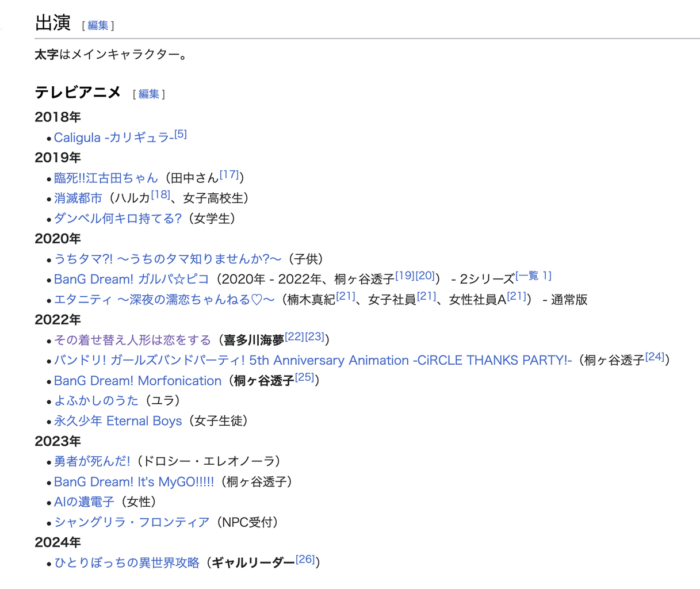Click the 出演 section heading text
This screenshot has width=700, height=589.
pyautogui.click(x=52, y=23)
